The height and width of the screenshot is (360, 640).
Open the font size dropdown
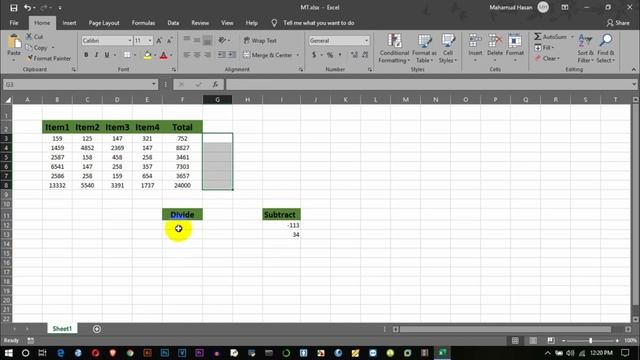coord(150,40)
